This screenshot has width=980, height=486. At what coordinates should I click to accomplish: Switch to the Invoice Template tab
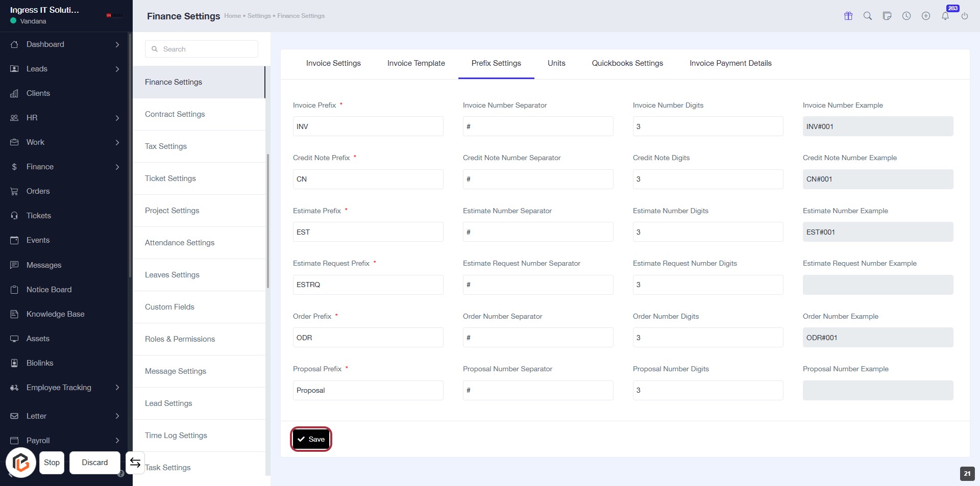[x=415, y=63]
